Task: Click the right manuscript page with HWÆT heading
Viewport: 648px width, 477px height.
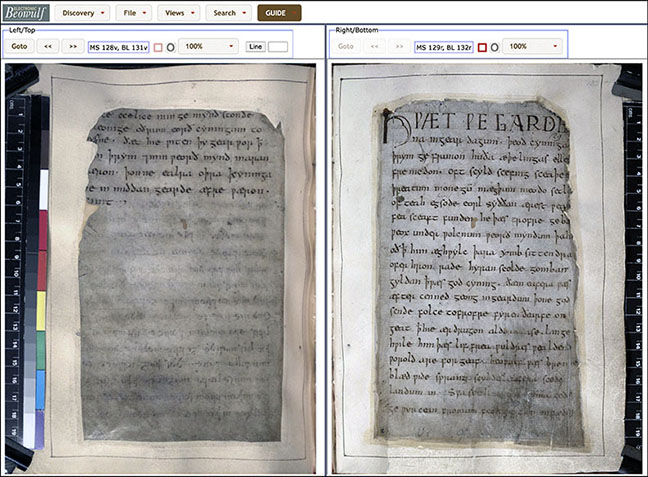Action: (487, 269)
